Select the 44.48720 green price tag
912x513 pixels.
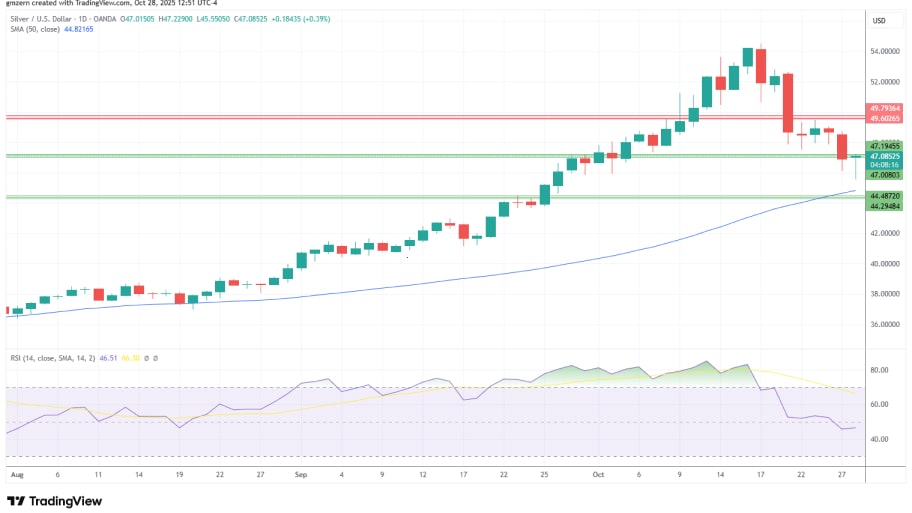[885, 196]
